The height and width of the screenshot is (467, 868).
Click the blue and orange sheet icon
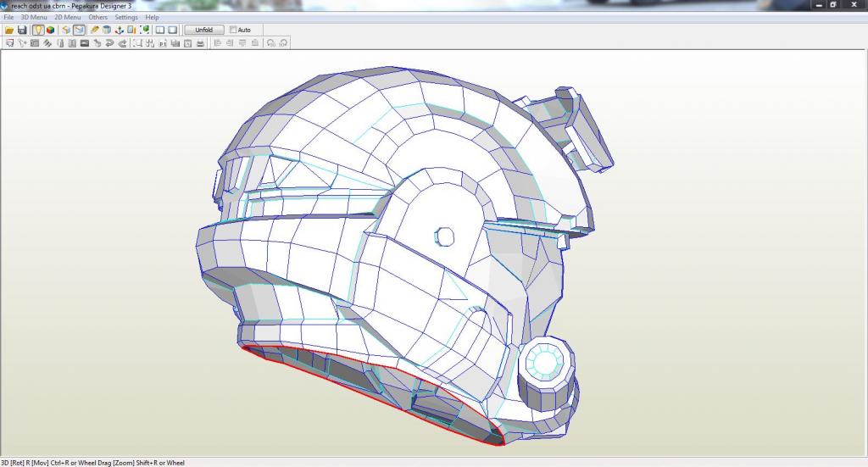pyautogui.click(x=131, y=30)
